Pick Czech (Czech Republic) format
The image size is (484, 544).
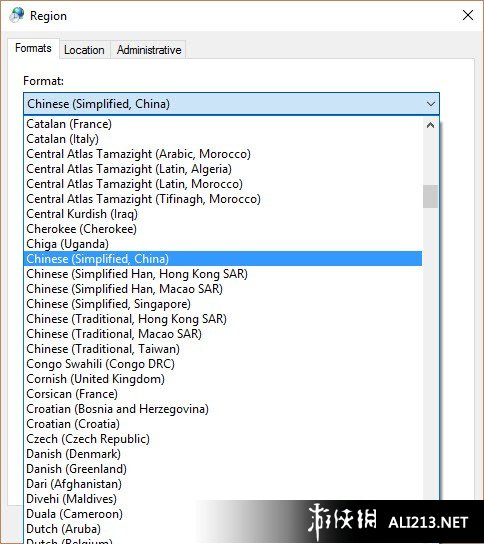point(224,439)
